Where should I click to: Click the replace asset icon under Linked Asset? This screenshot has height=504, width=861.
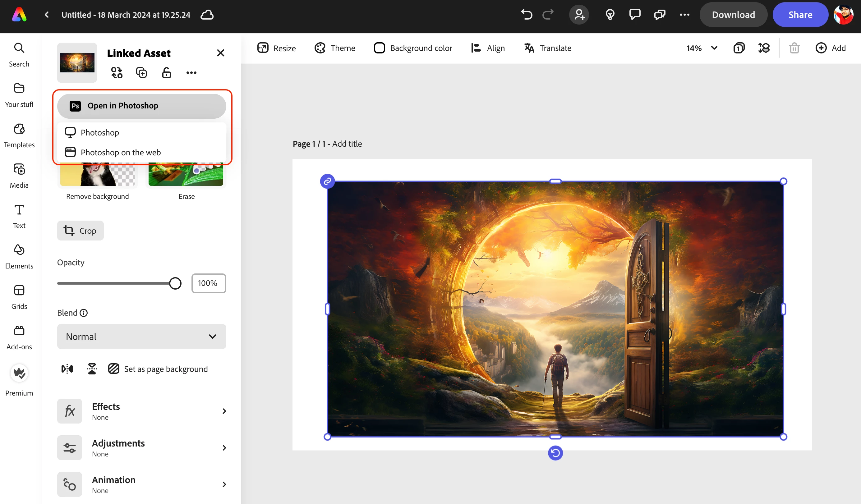tap(117, 73)
